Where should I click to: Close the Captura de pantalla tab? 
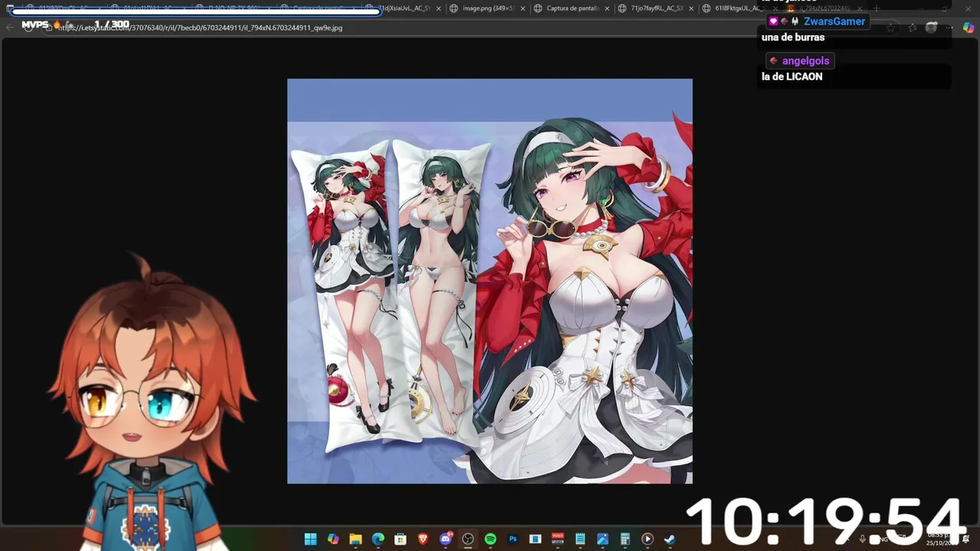coord(607,8)
